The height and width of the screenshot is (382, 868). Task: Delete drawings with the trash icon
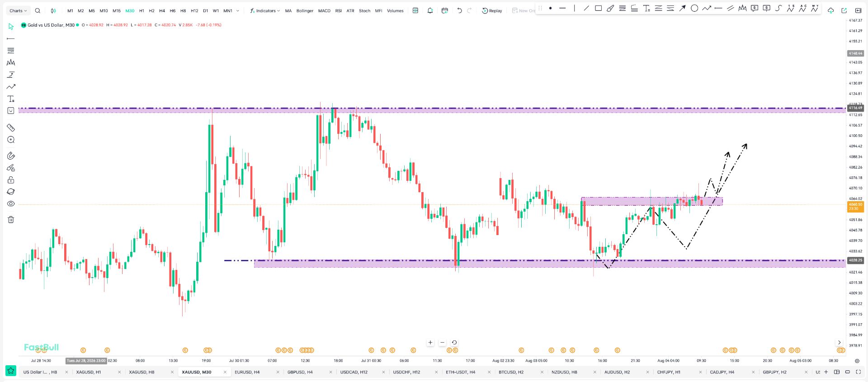coord(11,220)
